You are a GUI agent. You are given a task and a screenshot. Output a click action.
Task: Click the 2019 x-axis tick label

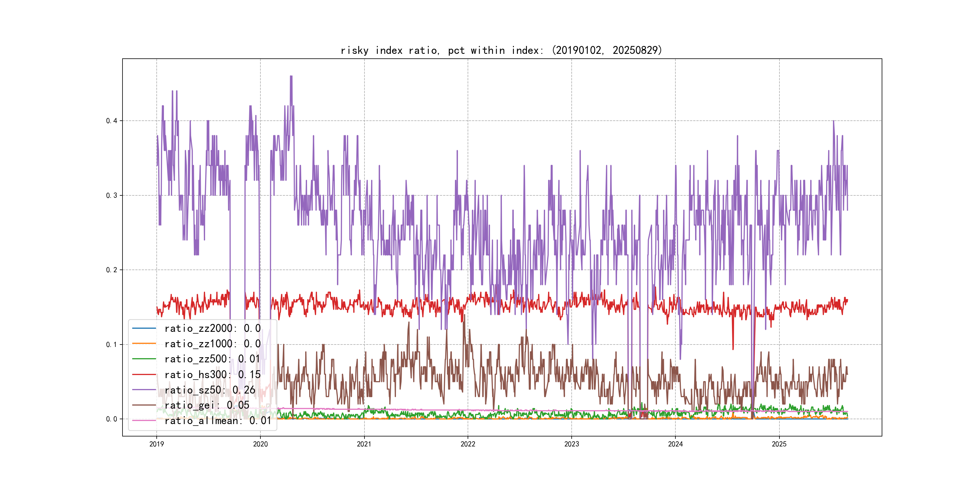156,444
